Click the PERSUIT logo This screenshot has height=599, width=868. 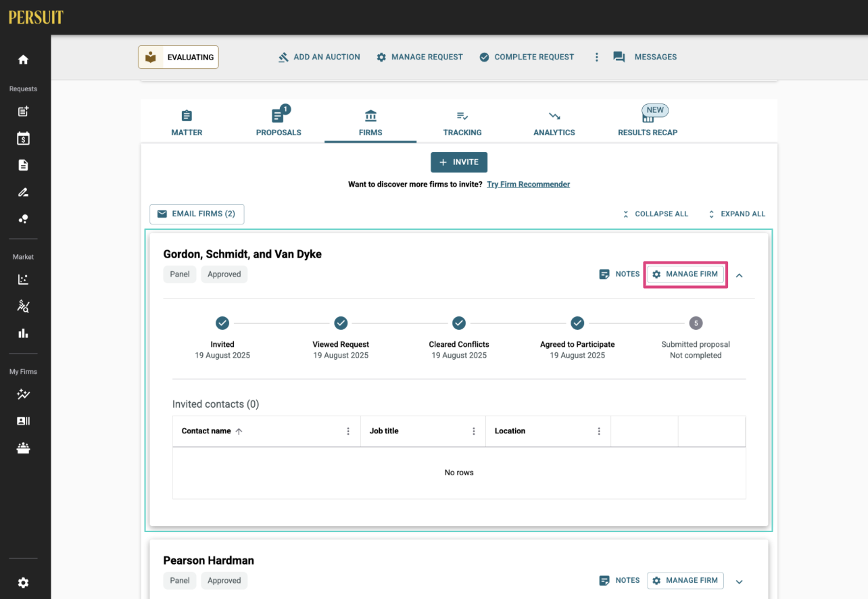point(36,18)
